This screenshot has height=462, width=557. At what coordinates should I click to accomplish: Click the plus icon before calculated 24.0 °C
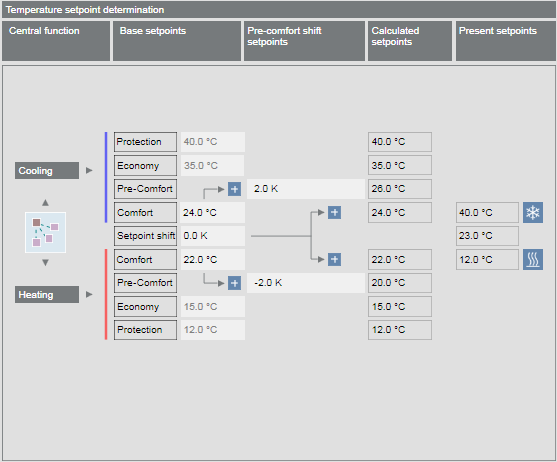334,212
